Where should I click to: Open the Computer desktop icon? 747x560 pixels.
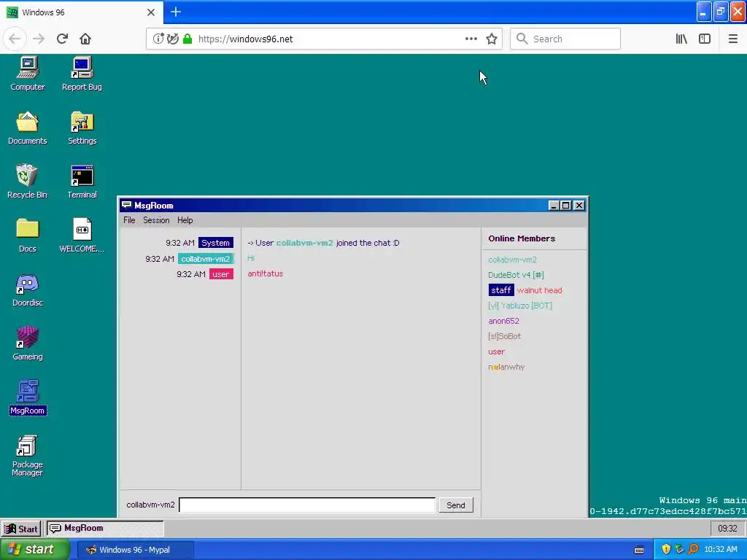click(28, 74)
